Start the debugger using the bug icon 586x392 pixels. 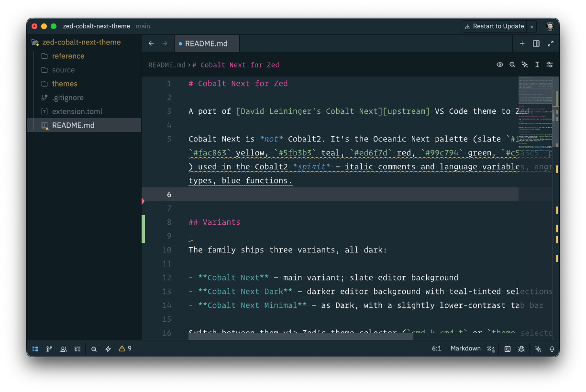tap(521, 349)
